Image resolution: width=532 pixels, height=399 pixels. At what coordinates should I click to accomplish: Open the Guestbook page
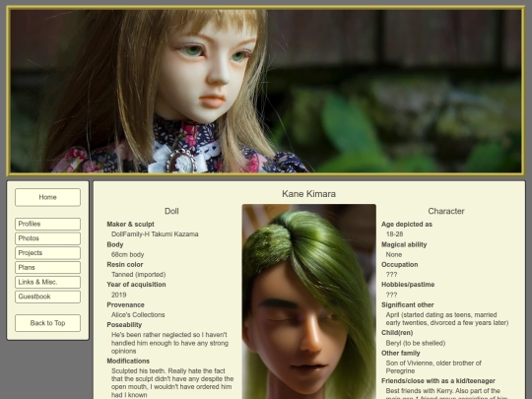pos(47,297)
